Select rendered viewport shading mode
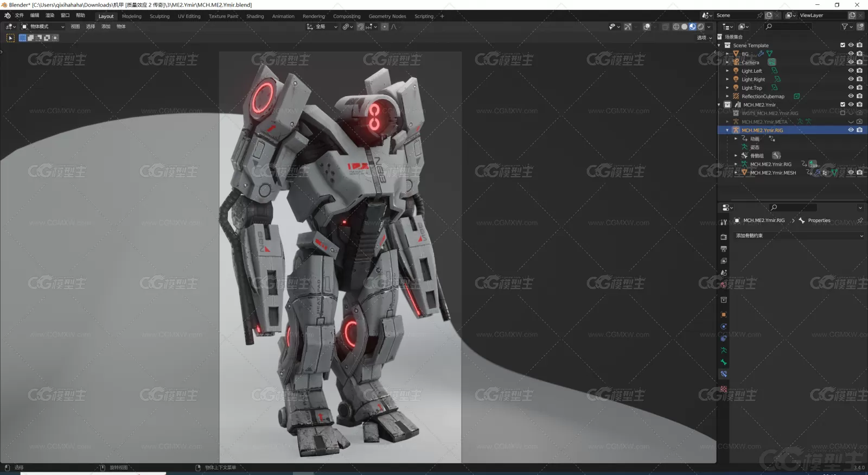The image size is (868, 475). point(700,27)
